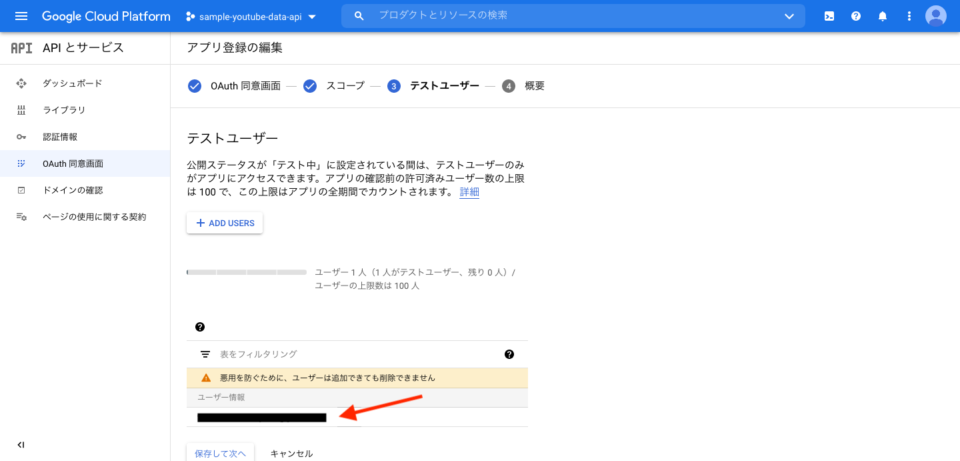Click the user account avatar
The image size is (960, 461).
point(936,16)
